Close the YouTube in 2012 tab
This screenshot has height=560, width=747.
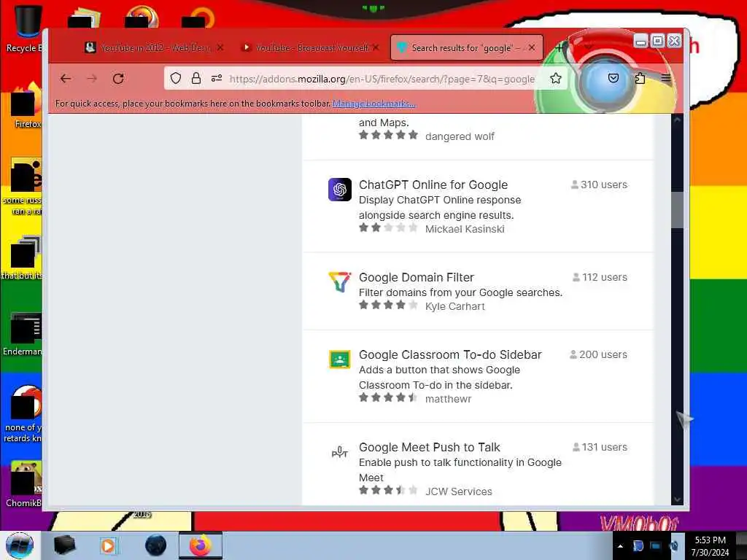pyautogui.click(x=220, y=47)
